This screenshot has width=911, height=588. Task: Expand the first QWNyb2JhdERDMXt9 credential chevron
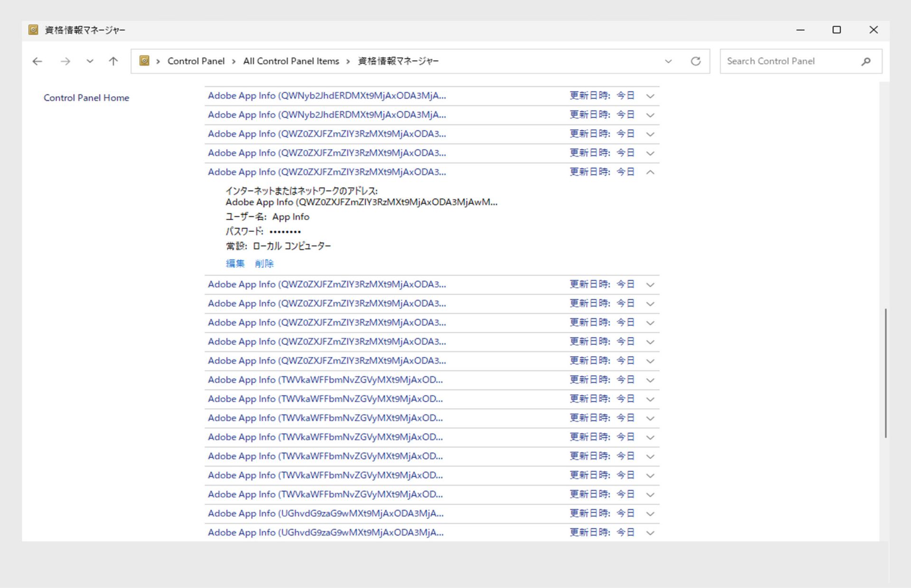tap(651, 96)
